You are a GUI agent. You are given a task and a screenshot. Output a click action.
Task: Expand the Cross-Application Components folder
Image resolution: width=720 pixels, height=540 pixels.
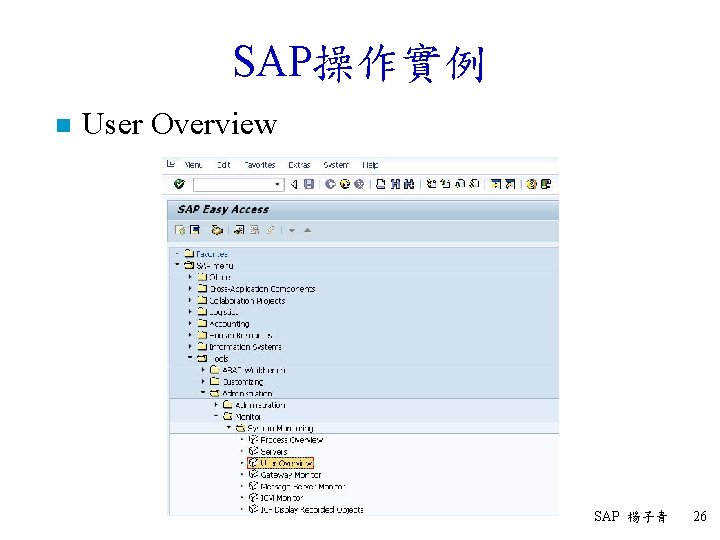click(190, 288)
